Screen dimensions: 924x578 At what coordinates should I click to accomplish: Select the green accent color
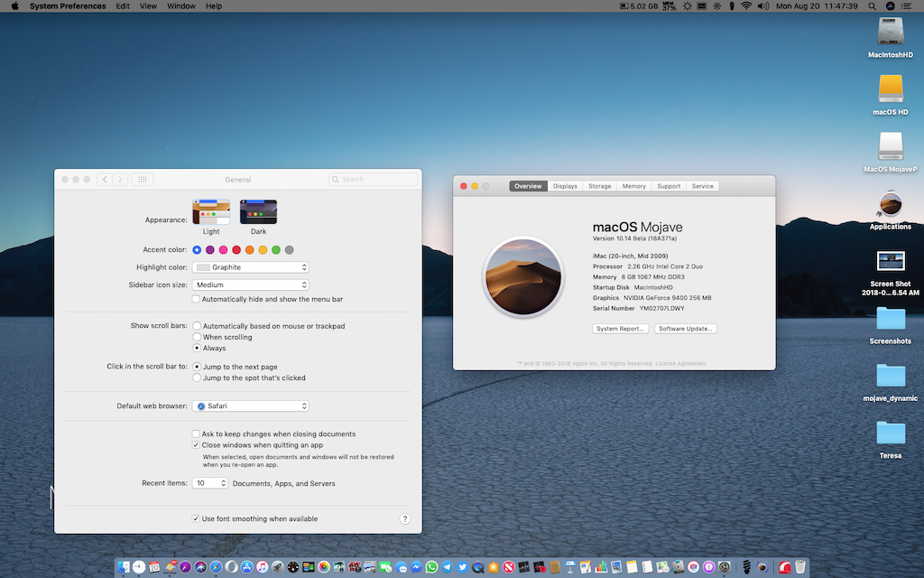pyautogui.click(x=276, y=250)
